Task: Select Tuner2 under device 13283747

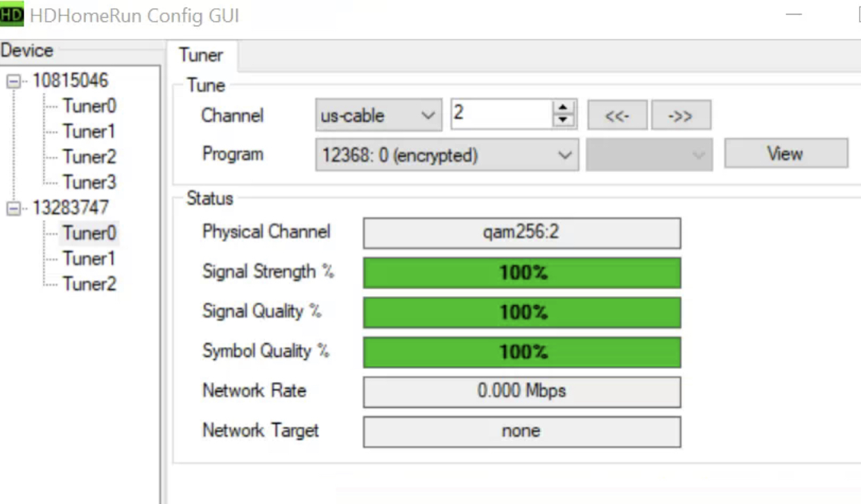Action: 89,284
